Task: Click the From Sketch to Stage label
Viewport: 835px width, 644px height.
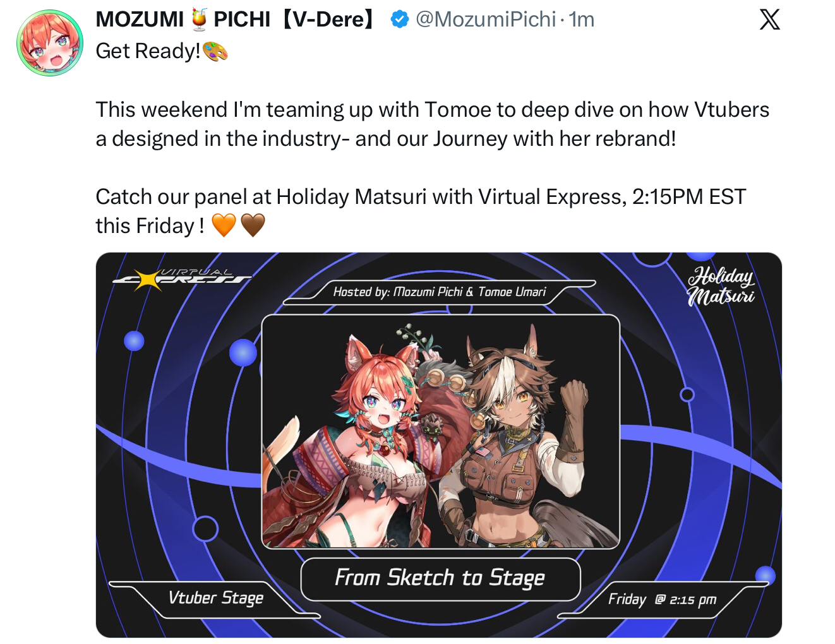Action: (440, 578)
